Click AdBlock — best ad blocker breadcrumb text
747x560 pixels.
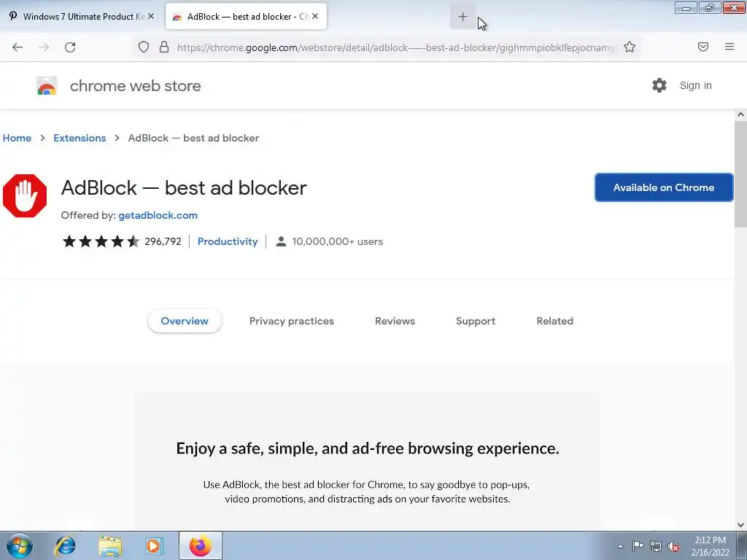pos(193,138)
